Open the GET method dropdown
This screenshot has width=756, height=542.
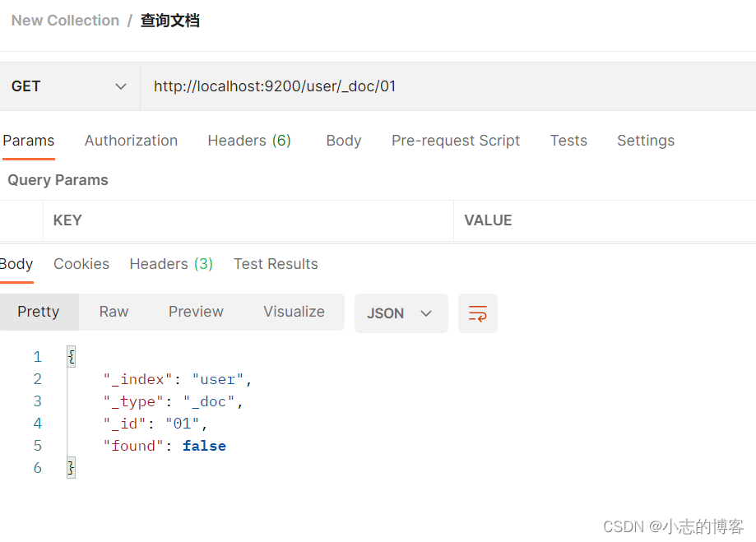tap(70, 86)
